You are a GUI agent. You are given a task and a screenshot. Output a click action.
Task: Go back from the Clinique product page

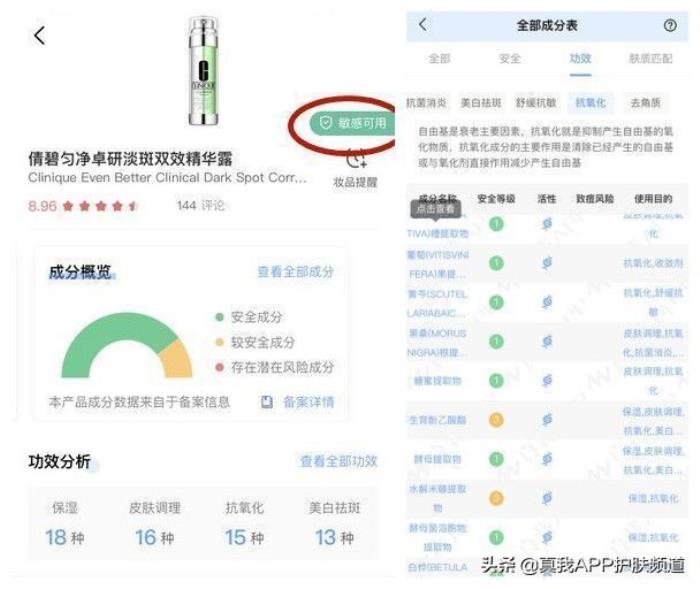pos(40,36)
